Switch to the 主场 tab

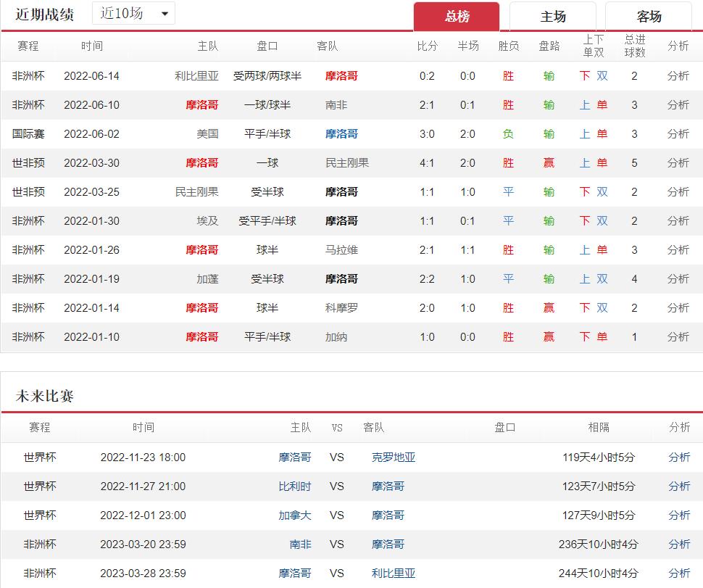click(553, 17)
